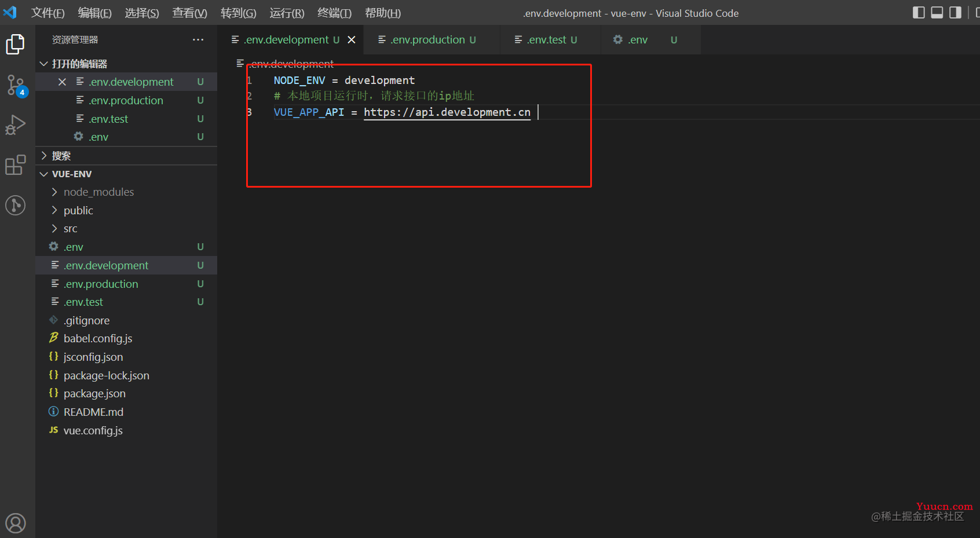Close .env.development in open editors list
This screenshot has height=538, width=980.
click(62, 82)
